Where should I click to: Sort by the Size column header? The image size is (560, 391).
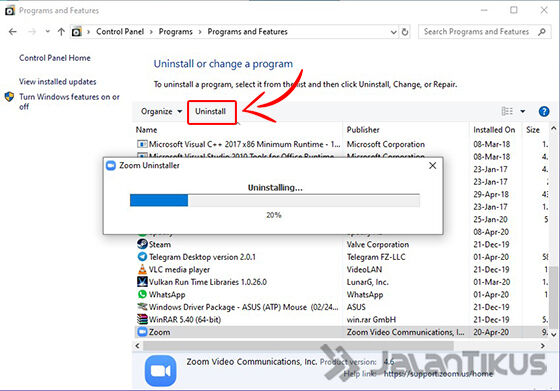533,130
